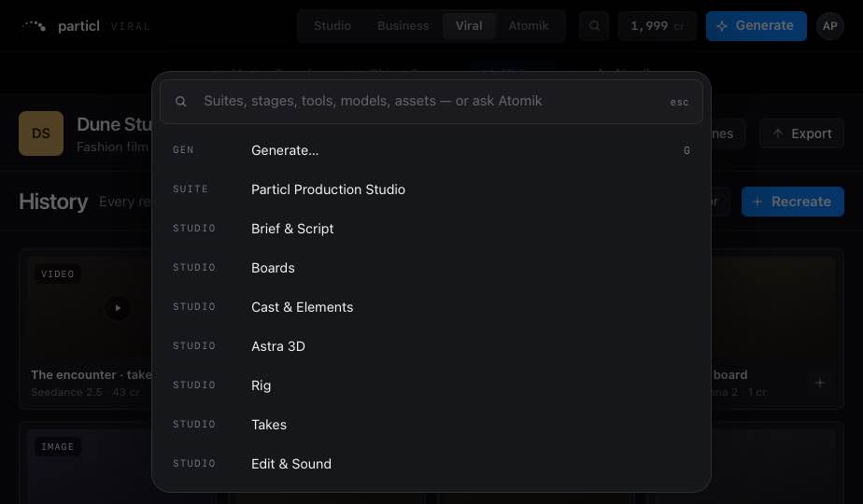The width and height of the screenshot is (863, 504).
Task: Open Brief & Script studio stage
Action: (x=431, y=229)
